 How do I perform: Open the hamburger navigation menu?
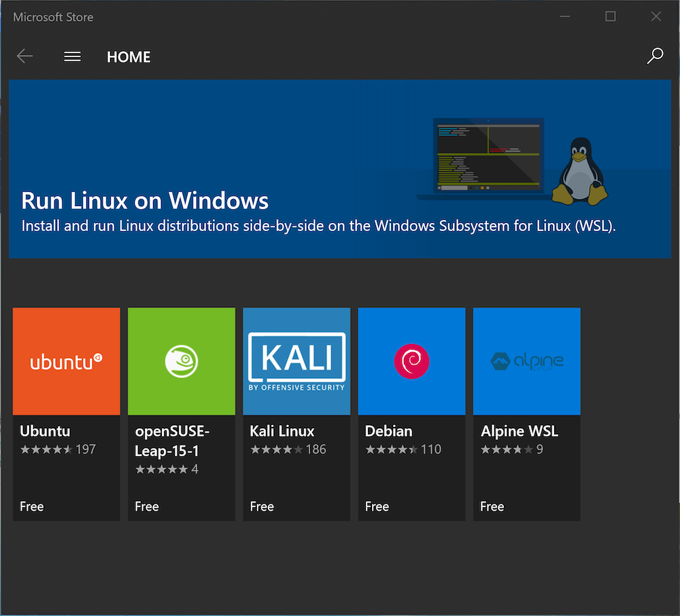point(73,56)
